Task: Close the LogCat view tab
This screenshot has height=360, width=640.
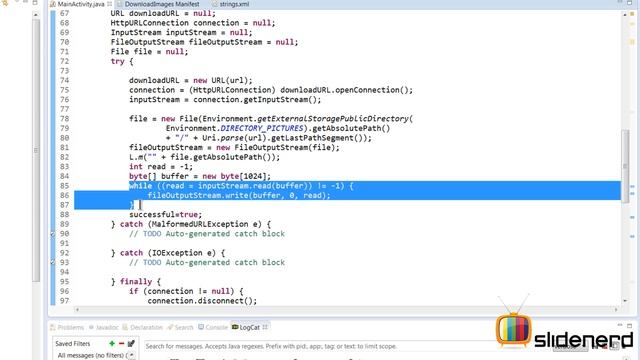Action: point(265,327)
